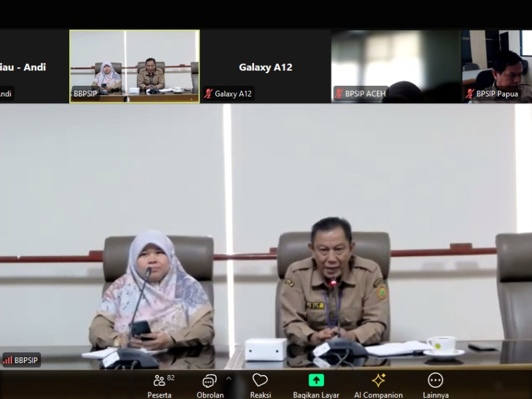The width and height of the screenshot is (532, 399).
Task: Click the muted mic icon on BPSIP ACEH
Action: click(x=339, y=94)
